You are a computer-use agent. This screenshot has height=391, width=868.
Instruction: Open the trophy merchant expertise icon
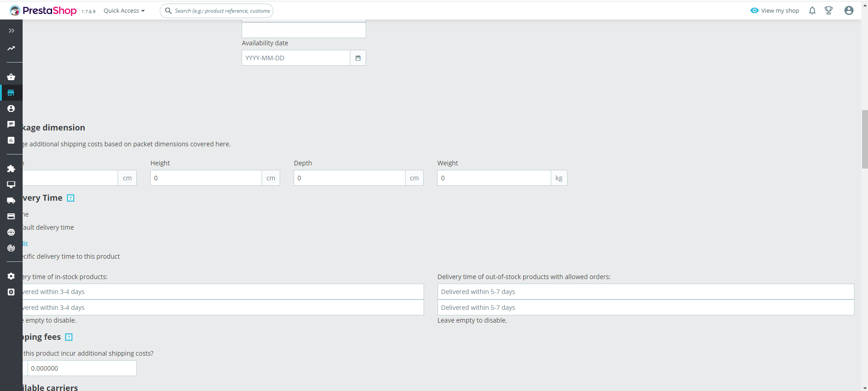[x=829, y=10]
